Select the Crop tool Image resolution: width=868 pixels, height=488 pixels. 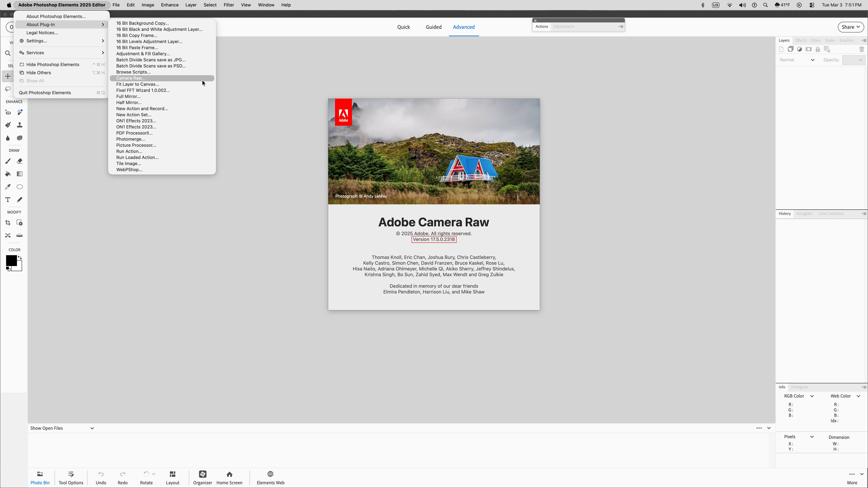(x=8, y=223)
